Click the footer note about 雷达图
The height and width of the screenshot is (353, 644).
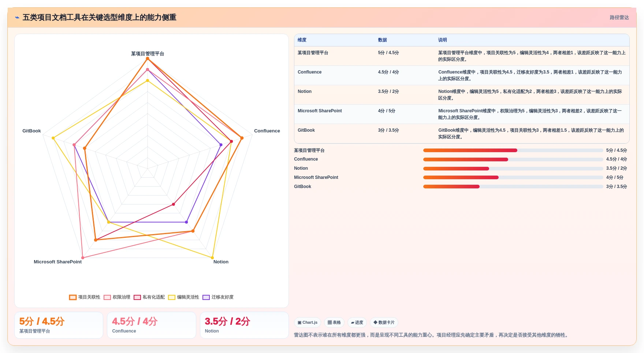click(x=432, y=335)
